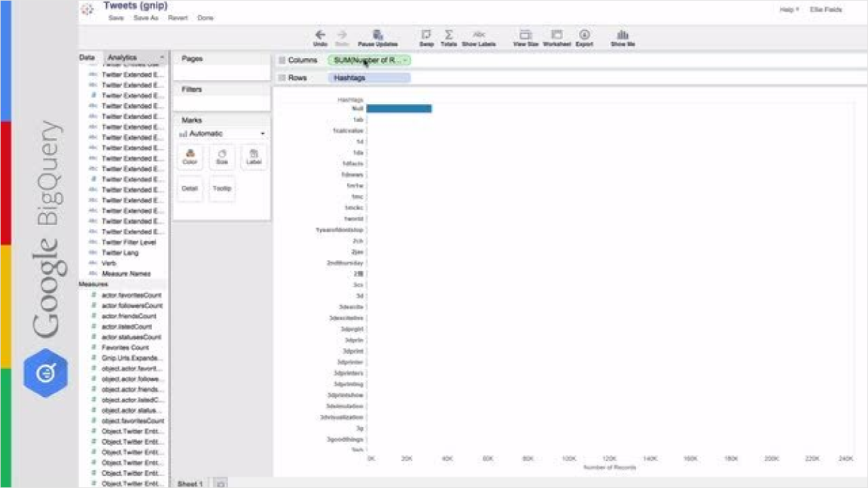Screen dimensions: 868x488
Task: Open the Show Me chart panel
Action: point(622,35)
